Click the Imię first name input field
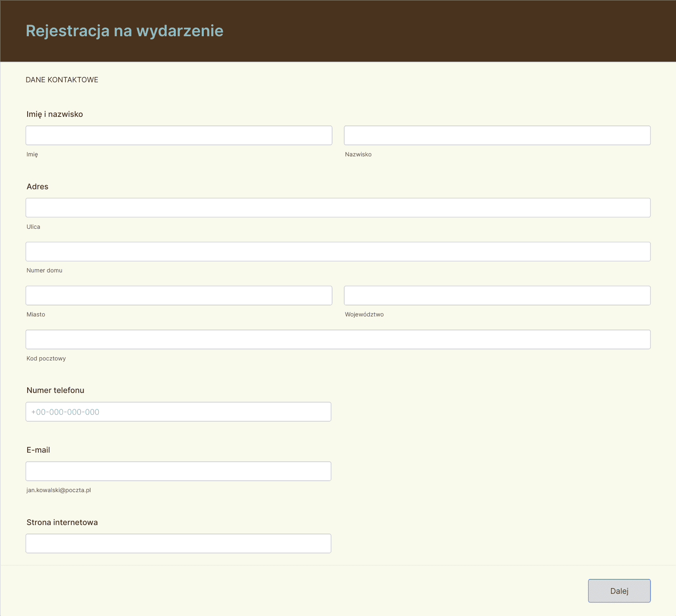 point(179,135)
